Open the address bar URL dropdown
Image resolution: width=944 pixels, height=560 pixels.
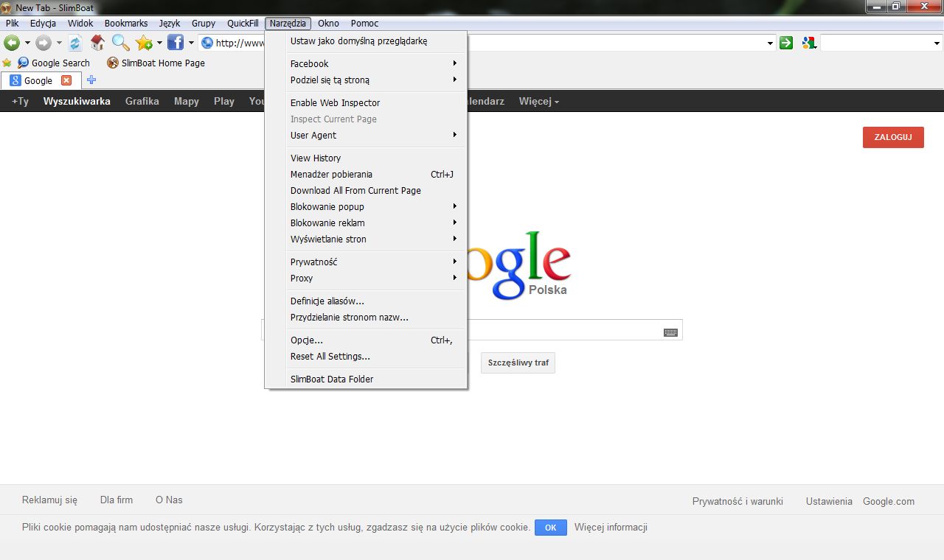tap(770, 43)
